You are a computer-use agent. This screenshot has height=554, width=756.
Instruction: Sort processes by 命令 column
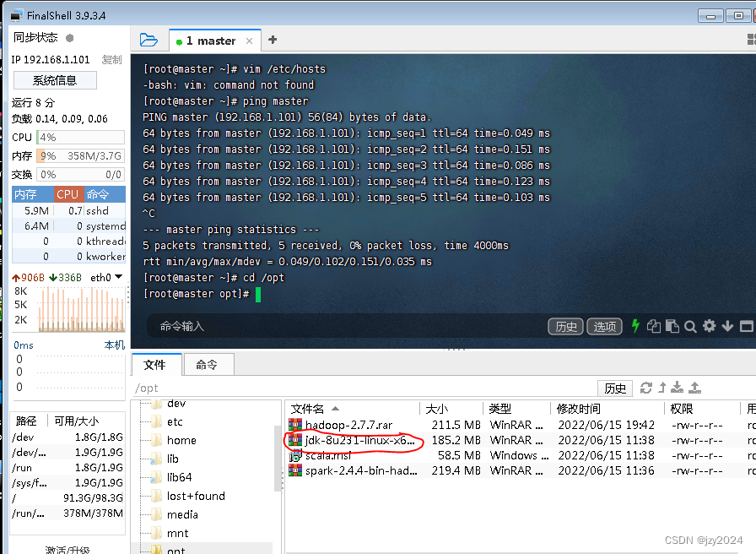tap(105, 194)
